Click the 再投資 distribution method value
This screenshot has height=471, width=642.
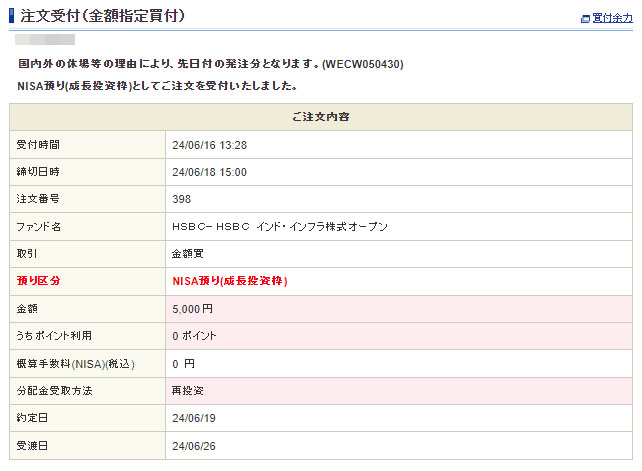188,390
